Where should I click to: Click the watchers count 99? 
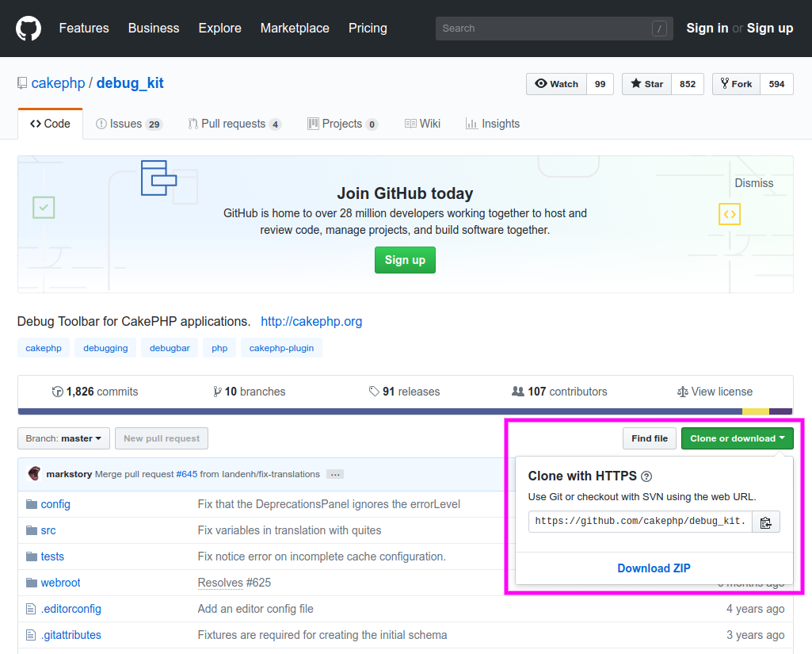pyautogui.click(x=600, y=84)
